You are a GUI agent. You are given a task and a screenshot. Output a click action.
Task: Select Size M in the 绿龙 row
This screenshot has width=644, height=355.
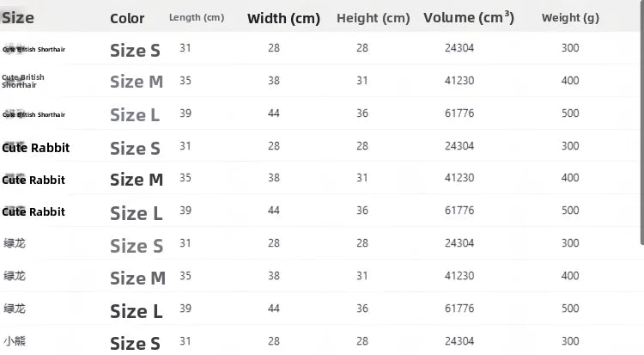[137, 278]
